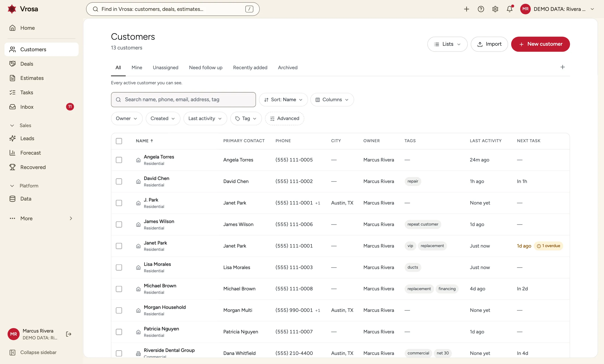The image size is (604, 364).
Task: Open Deals in the sidebar
Action: pyautogui.click(x=42, y=64)
